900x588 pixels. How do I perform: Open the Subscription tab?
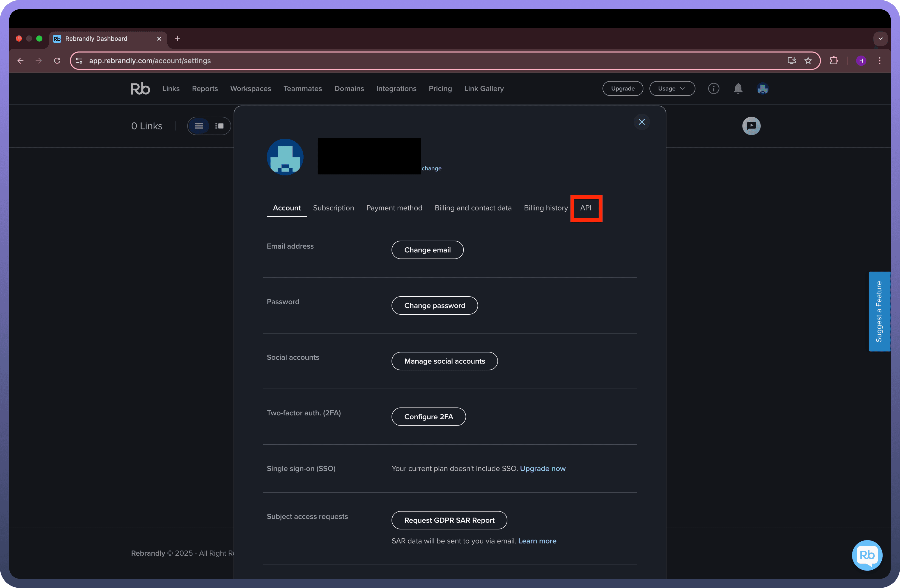pos(333,208)
